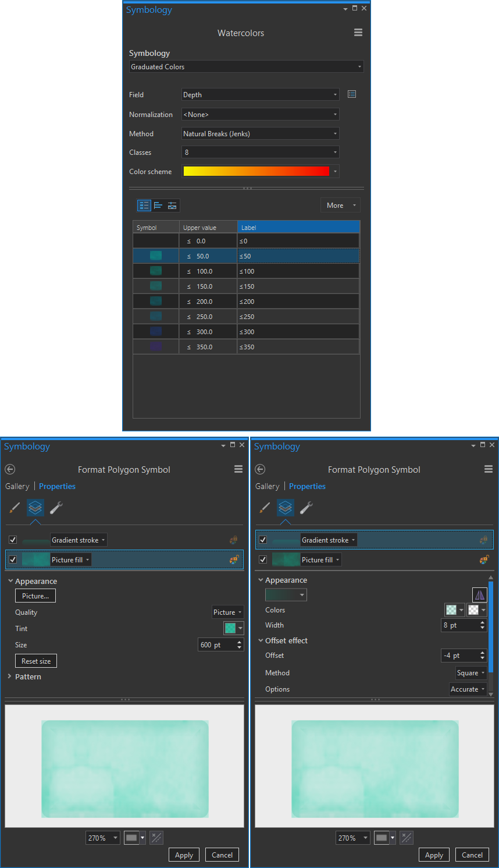Uncheck Gradient stroke layer in left pane
This screenshot has width=499, height=868.
coord(13,540)
